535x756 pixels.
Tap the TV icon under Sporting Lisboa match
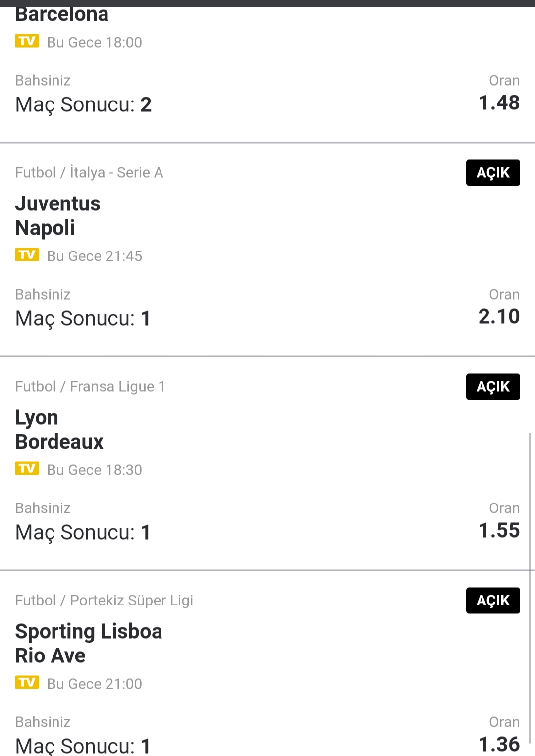pyautogui.click(x=27, y=682)
